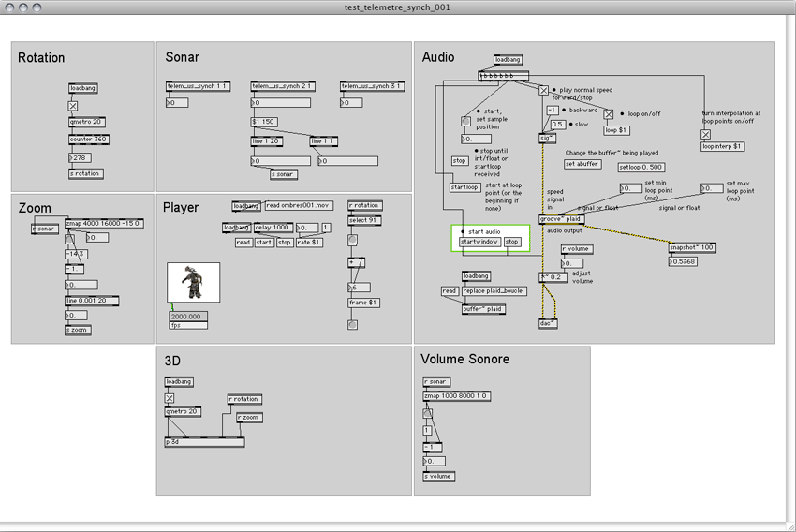This screenshot has height=532, width=796.
Task: Toggle loop point interpolation checkbox
Action: point(706,134)
